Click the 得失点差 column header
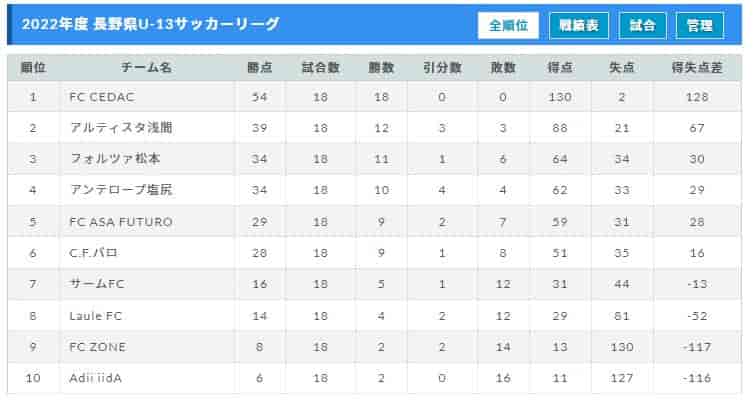The image size is (755, 401). tap(697, 68)
